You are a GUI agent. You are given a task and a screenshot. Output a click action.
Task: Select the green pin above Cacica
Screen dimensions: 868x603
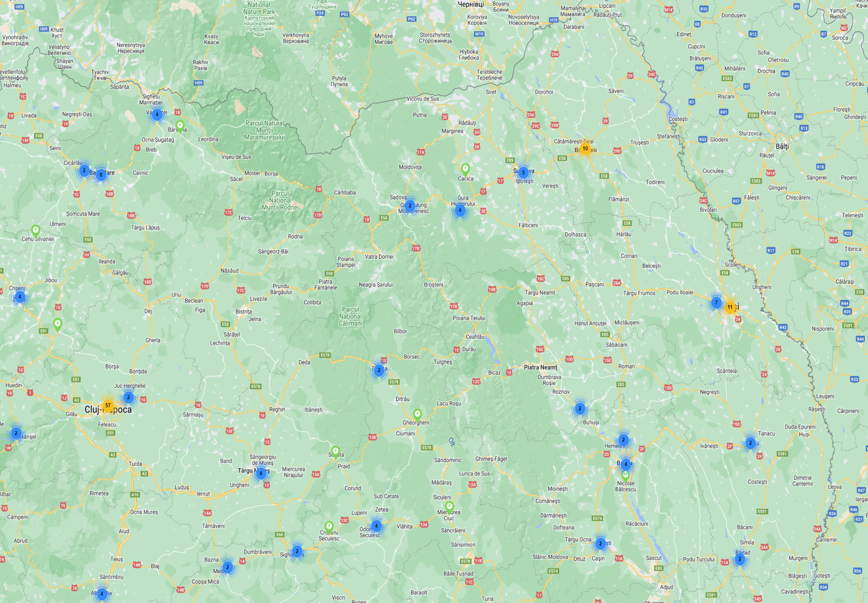click(x=465, y=169)
